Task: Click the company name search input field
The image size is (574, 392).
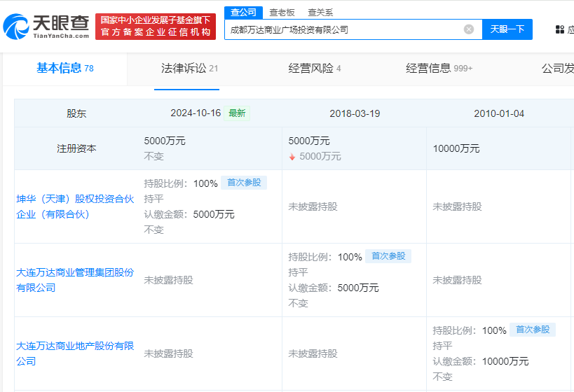Action: click(x=343, y=29)
